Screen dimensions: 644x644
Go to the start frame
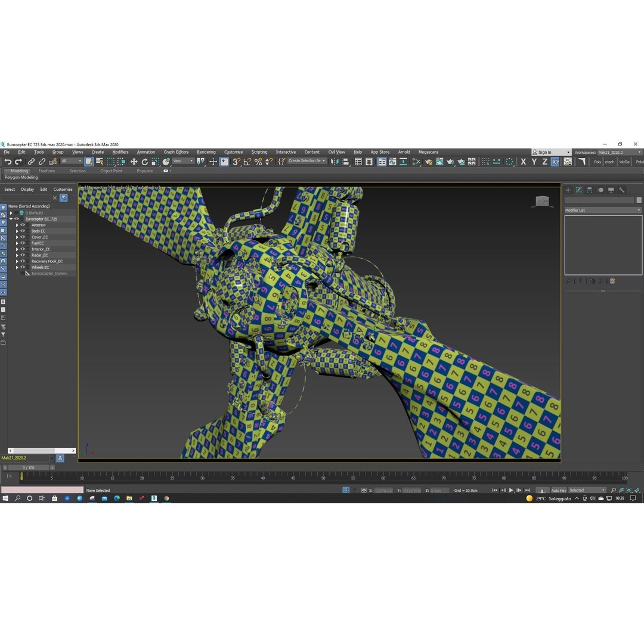coord(495,490)
